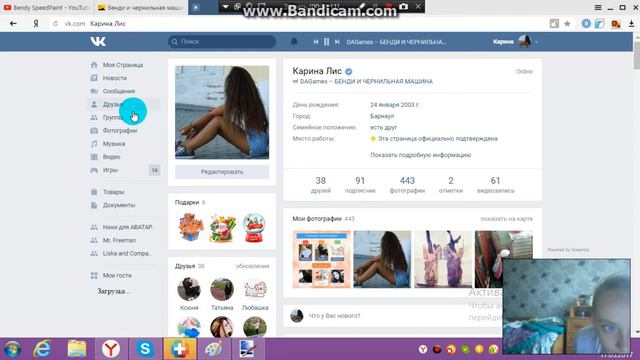This screenshot has height=360, width=640.
Task: Click Показать подробную информацию
Action: point(420,155)
